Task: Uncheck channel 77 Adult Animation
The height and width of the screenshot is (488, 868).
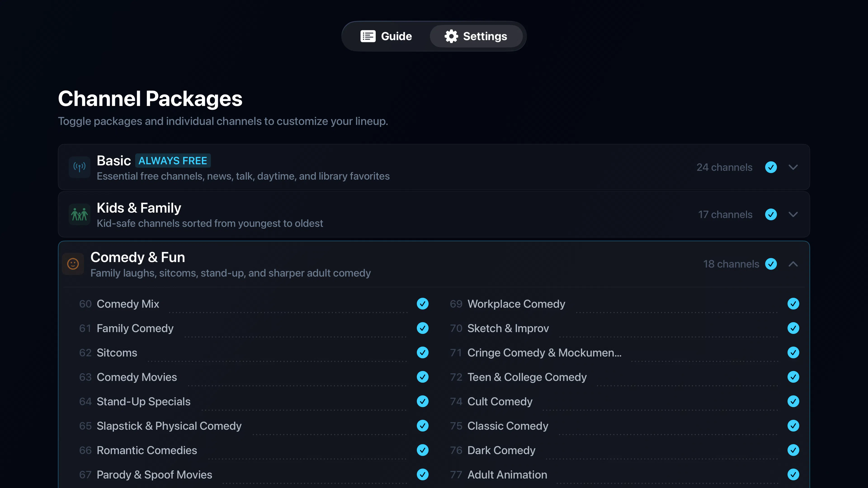Action: (793, 474)
